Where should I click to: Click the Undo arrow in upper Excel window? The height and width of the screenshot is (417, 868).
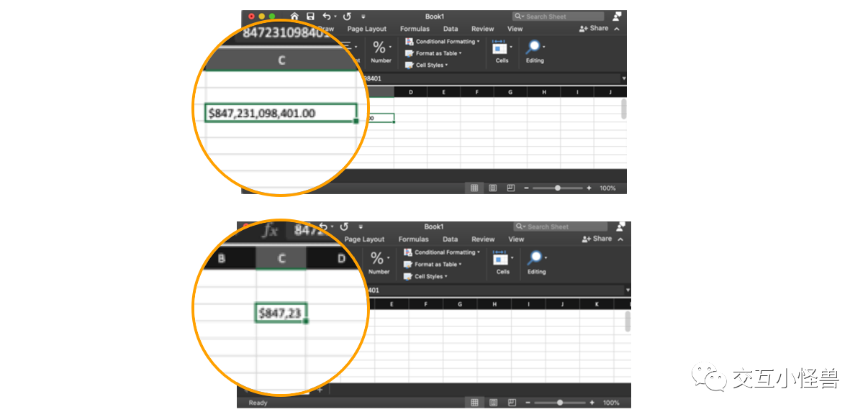point(327,16)
